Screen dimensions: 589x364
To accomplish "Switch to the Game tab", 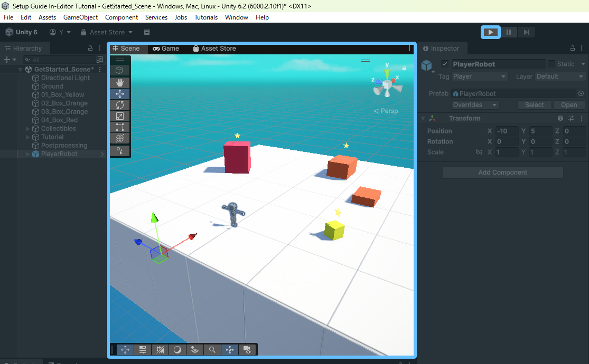I will point(166,49).
